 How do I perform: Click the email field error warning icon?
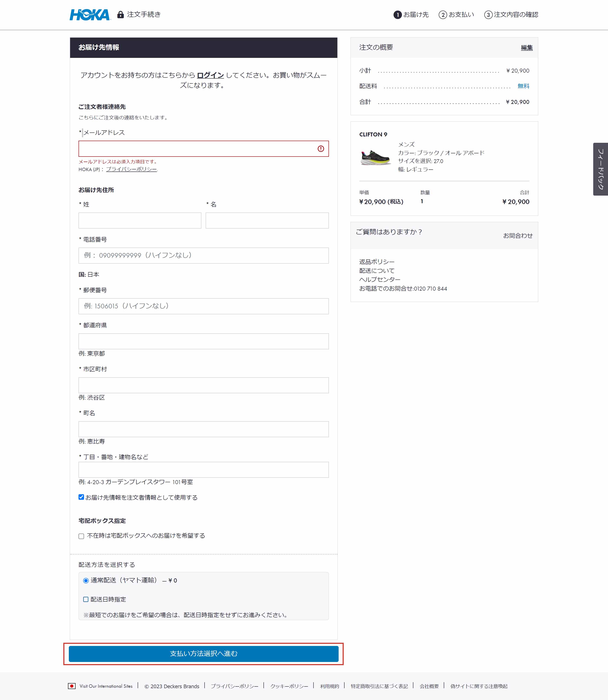(x=321, y=149)
